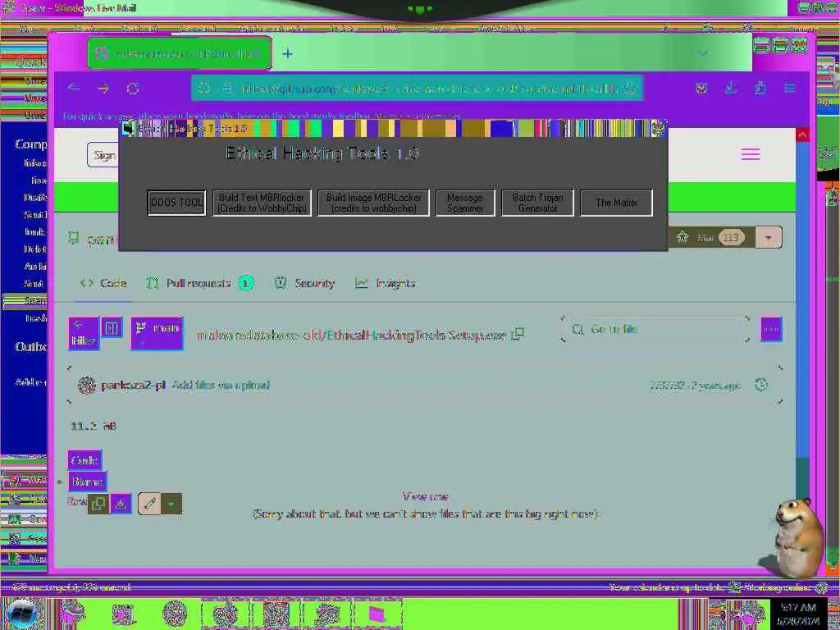The image size is (840, 630).
Task: Click the View raw link
Action: coord(426,496)
